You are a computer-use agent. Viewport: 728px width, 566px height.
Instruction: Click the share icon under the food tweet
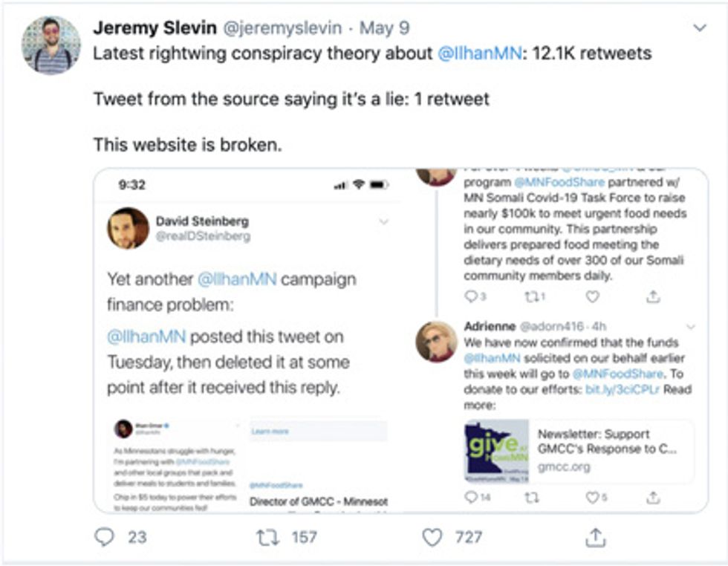click(x=653, y=297)
